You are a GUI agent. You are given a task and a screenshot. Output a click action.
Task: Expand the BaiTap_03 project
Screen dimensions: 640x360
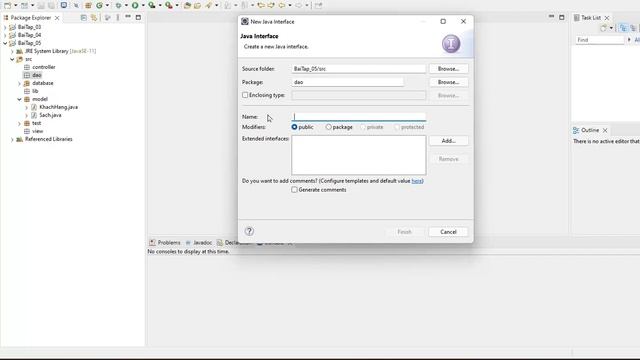coord(5,27)
